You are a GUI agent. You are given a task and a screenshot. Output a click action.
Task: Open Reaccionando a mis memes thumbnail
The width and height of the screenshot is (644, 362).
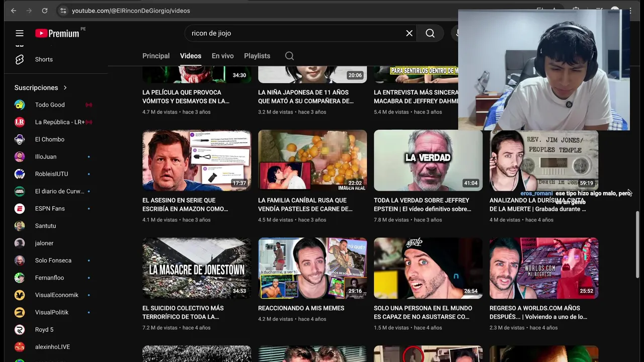312,268
